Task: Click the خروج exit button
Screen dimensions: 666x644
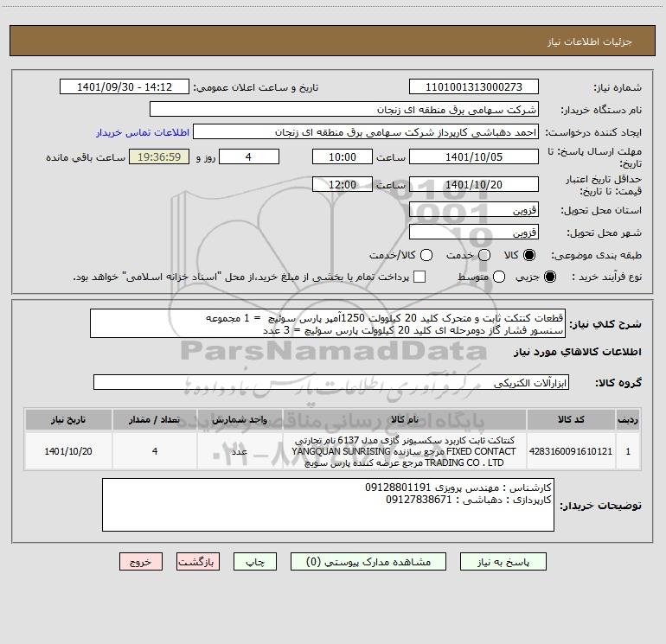Action: 141,562
